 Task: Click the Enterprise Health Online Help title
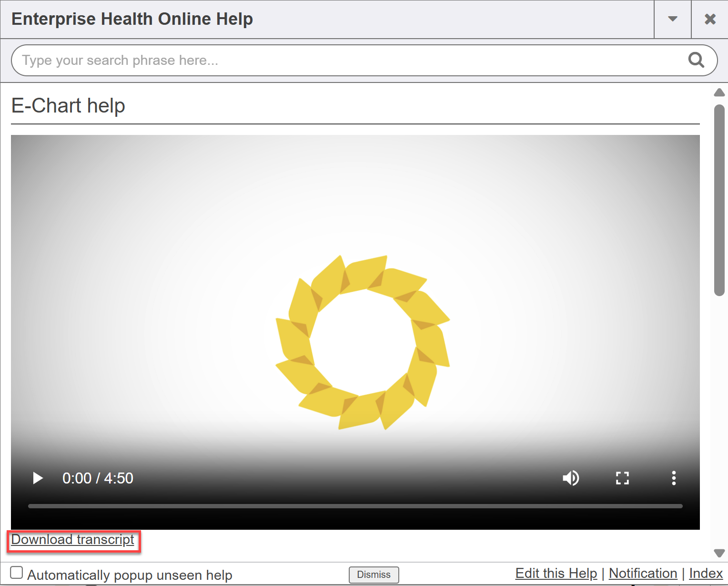(132, 19)
